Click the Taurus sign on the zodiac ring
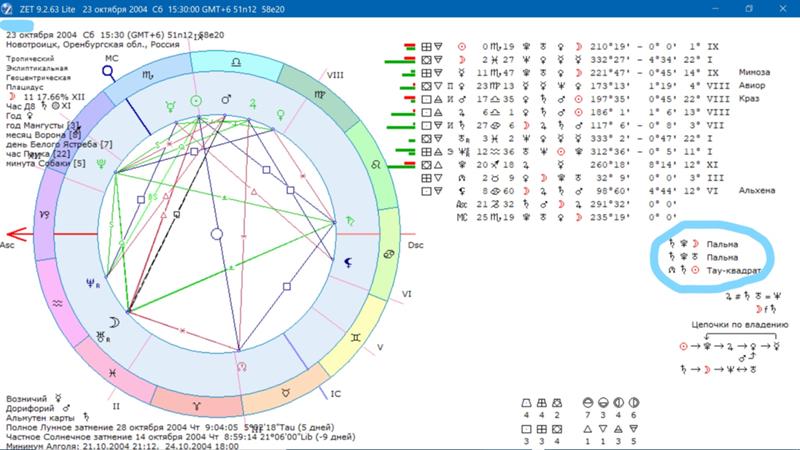The image size is (800, 450). coord(286,393)
